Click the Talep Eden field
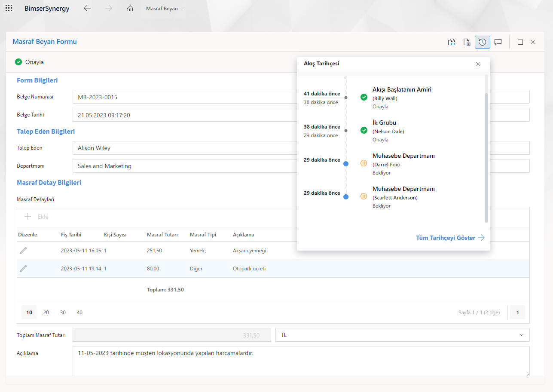The image size is (553, 392). [x=301, y=148]
